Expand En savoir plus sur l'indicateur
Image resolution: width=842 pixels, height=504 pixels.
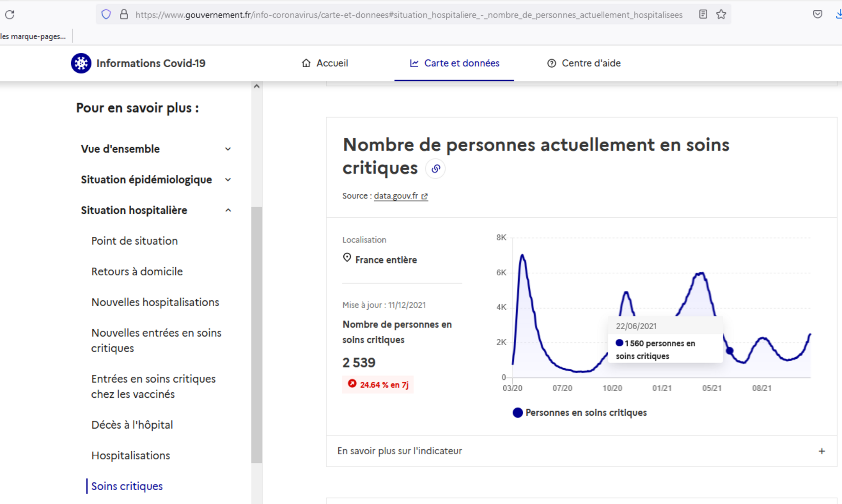point(821,451)
